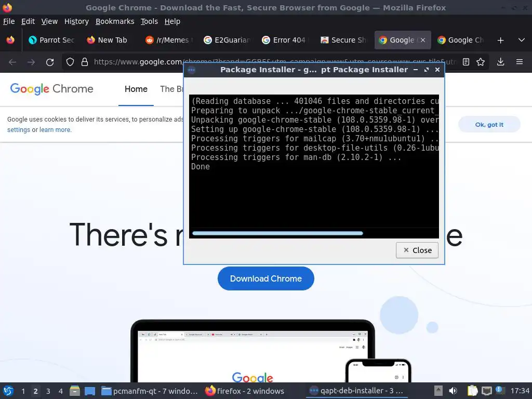Open the Bookmarks menu
532x399 pixels.
point(115,21)
